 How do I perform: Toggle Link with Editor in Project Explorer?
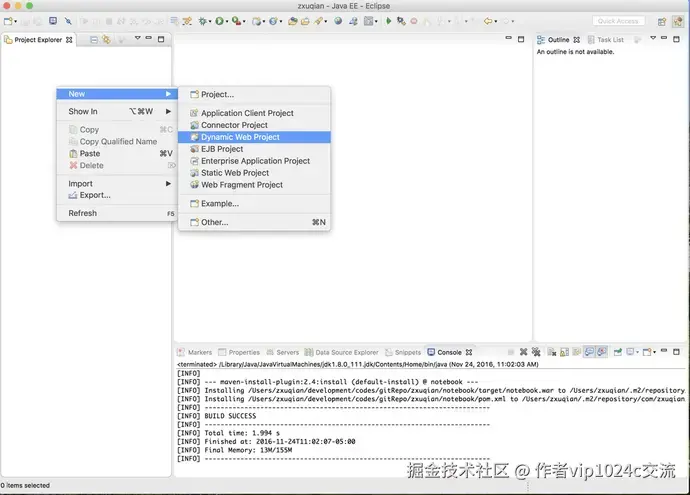(x=106, y=40)
